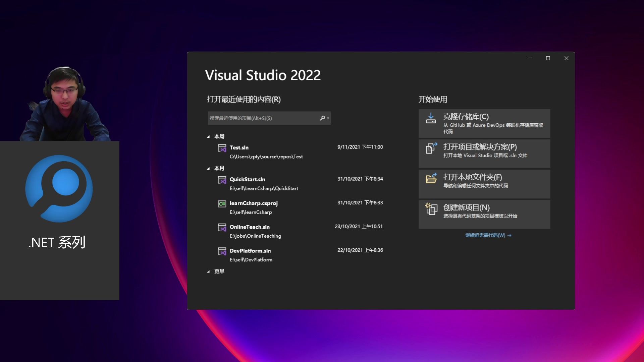Open 克隆存储库(C) clone repository button

coord(484,123)
